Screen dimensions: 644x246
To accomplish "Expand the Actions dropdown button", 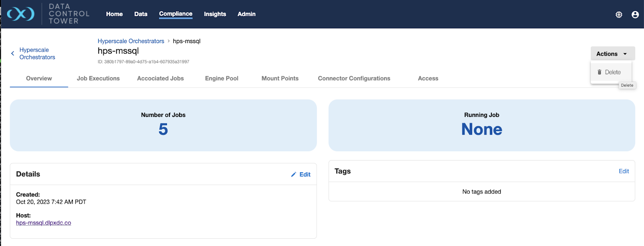I will pyautogui.click(x=612, y=54).
